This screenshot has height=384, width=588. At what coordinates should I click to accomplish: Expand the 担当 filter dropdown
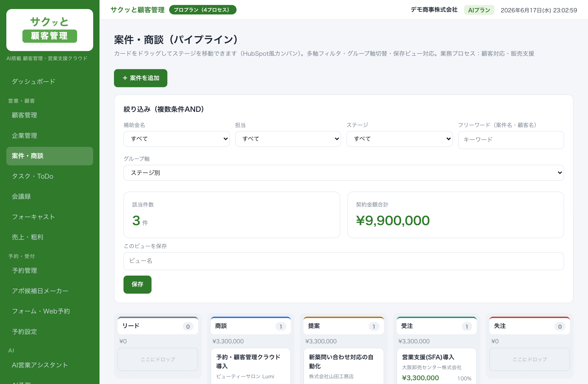[x=288, y=139]
